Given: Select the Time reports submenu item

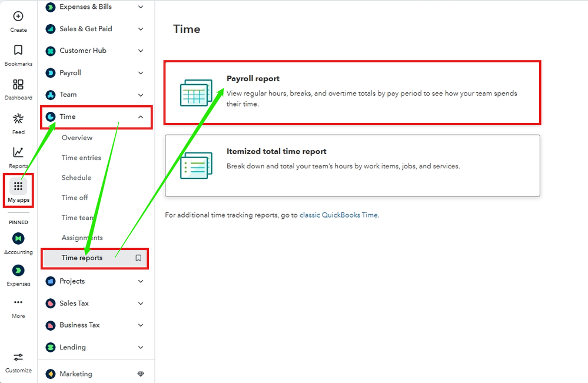Looking at the screenshot, I should [95, 258].
